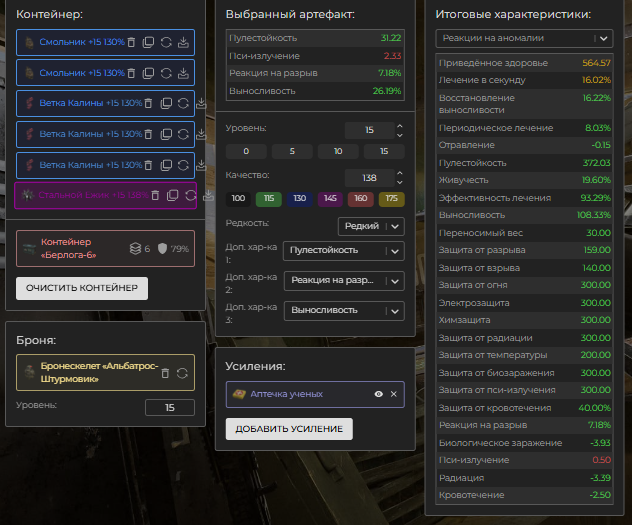Swap the Бронескелет armor via refresh icon
This screenshot has width=632, height=525.
(x=182, y=373)
